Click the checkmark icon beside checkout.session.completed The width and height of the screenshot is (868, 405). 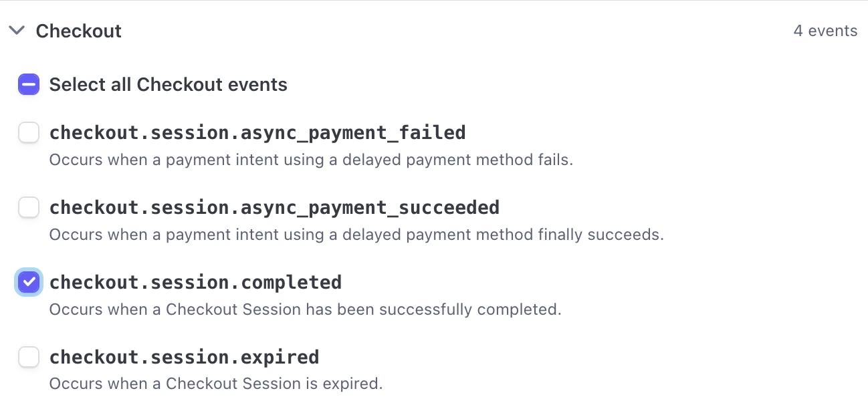(29, 283)
